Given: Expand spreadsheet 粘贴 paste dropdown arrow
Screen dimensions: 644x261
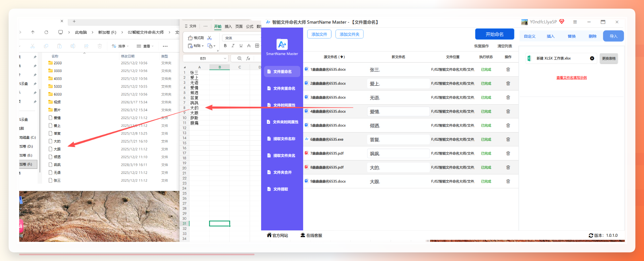Looking at the screenshot, I should click(x=203, y=46).
